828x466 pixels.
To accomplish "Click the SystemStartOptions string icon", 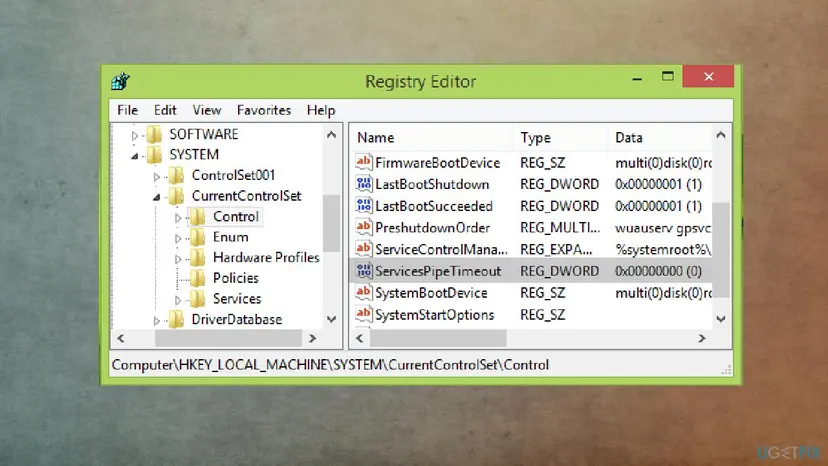I will pos(363,314).
